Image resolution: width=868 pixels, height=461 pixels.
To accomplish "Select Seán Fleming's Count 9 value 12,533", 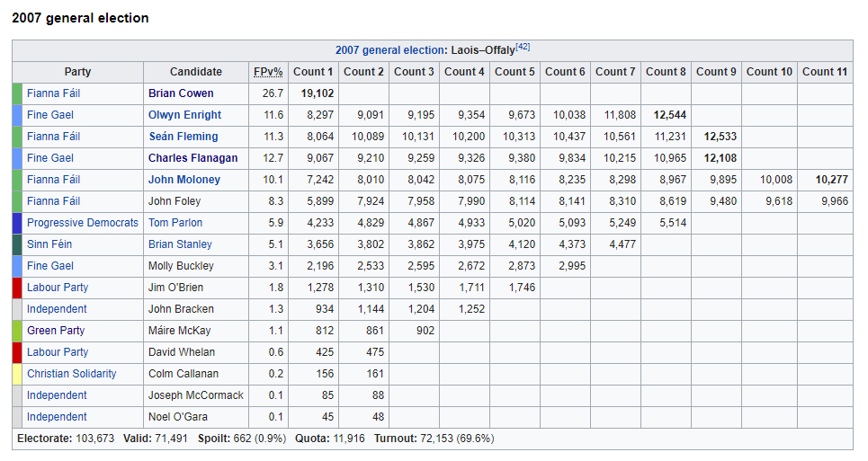I will [x=720, y=137].
